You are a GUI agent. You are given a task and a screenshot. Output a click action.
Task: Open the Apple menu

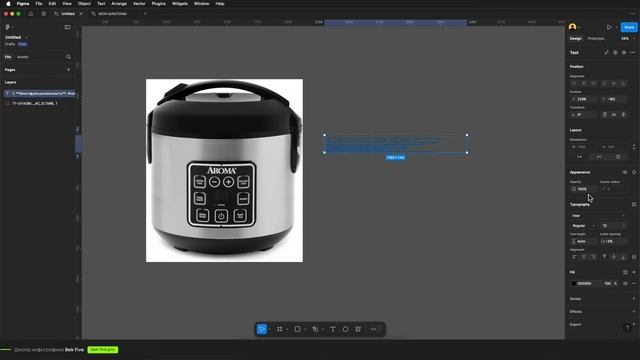point(8,4)
